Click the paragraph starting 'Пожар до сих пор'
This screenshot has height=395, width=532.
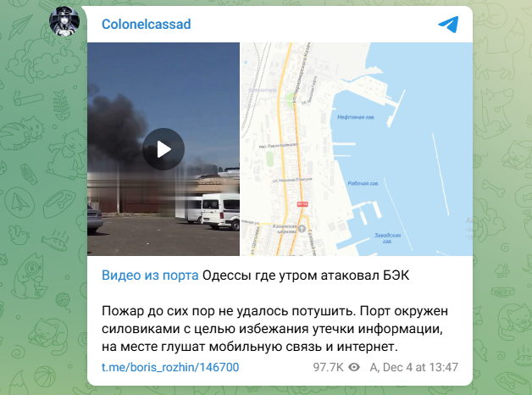pos(274,329)
